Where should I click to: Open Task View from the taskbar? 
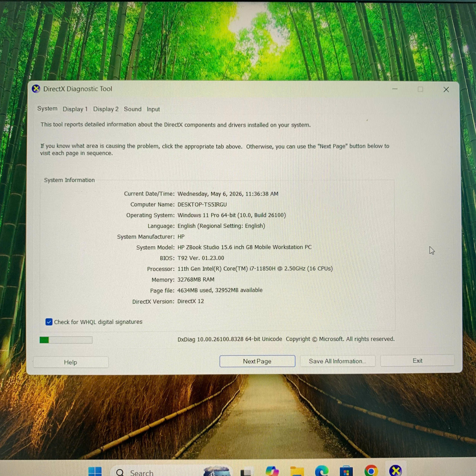tap(245, 472)
